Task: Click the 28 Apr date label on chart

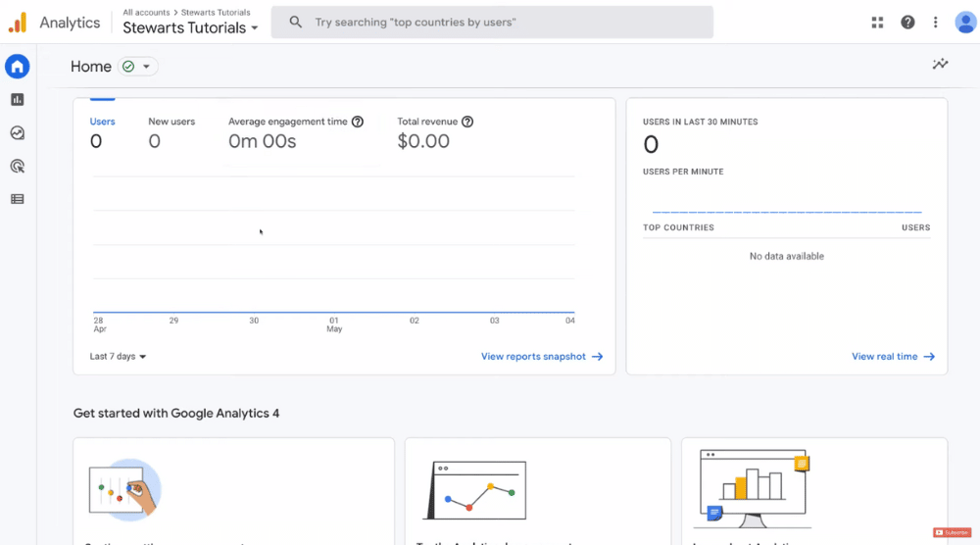Action: click(99, 324)
